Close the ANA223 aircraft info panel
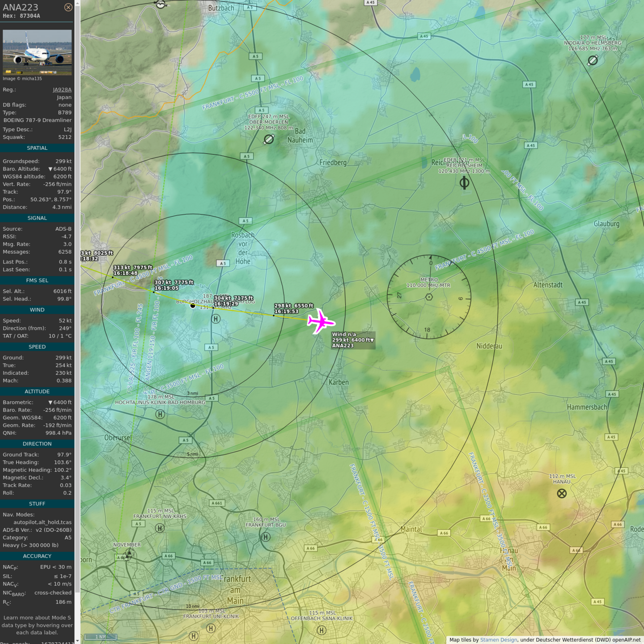 click(x=68, y=7)
